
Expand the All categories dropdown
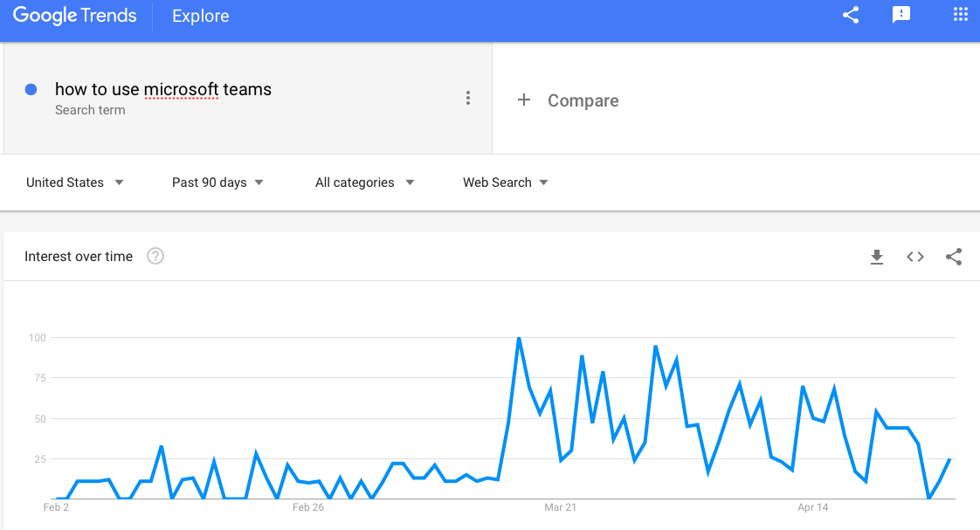(x=365, y=182)
